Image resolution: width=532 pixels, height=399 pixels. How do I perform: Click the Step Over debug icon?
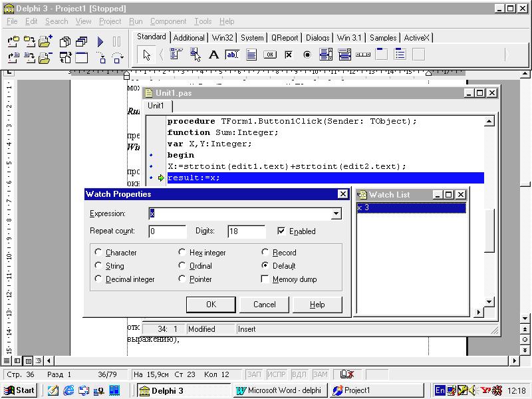pos(118,58)
